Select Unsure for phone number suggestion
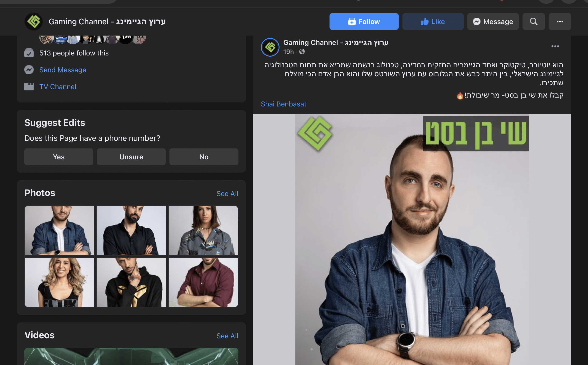This screenshot has height=365, width=588. [x=131, y=157]
